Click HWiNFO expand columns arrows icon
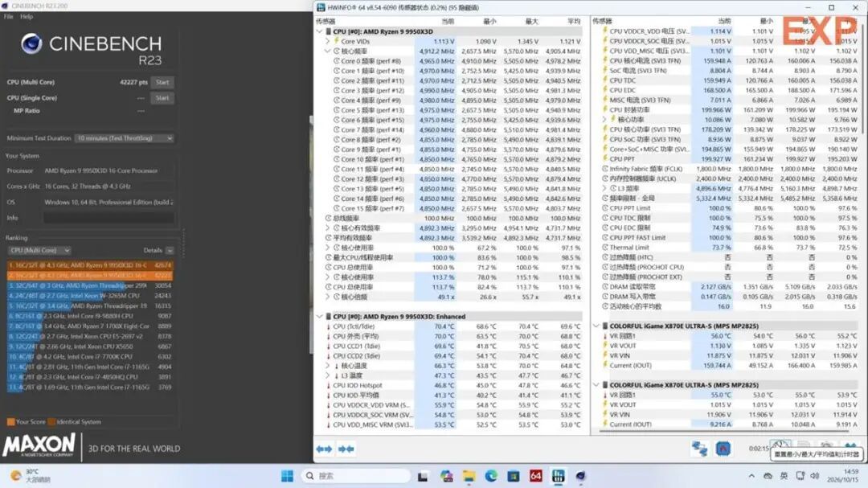The width and height of the screenshot is (868, 488). coord(325,449)
